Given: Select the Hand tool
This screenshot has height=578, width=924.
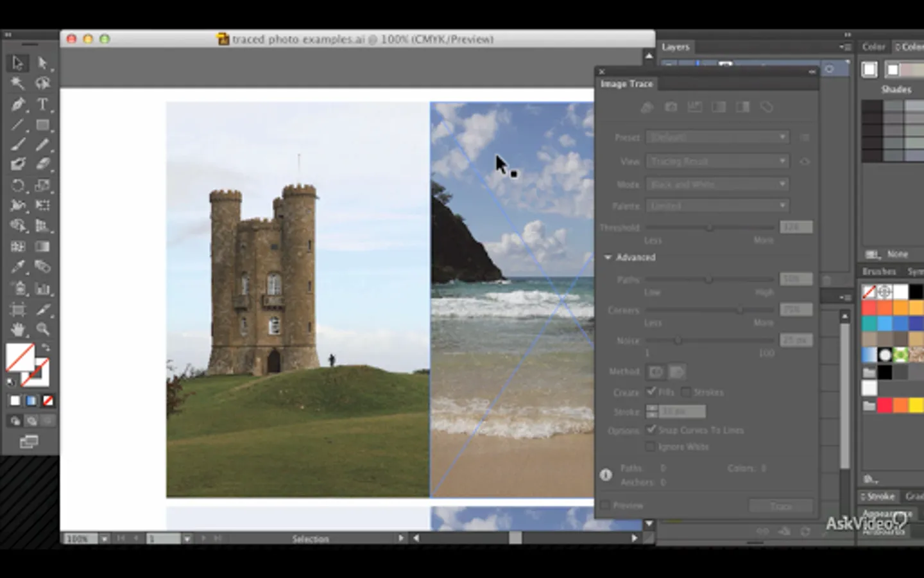Looking at the screenshot, I should pos(17,329).
